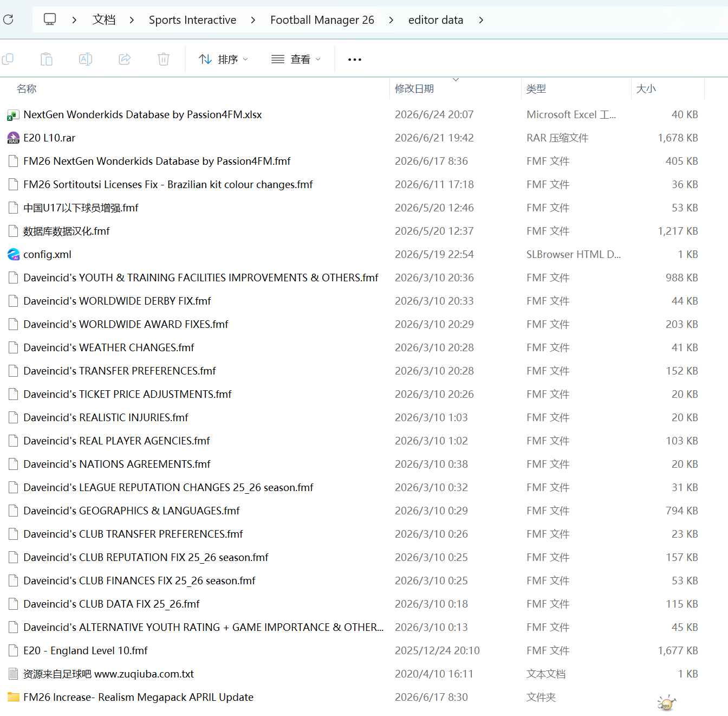Click the 文本文档 type cell
Viewport: 728px width, 716px height.
[x=546, y=674]
